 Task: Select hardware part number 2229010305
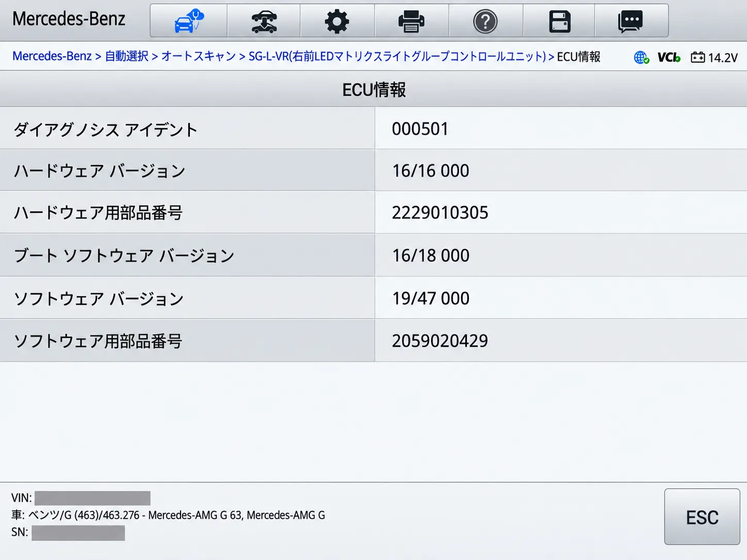pos(440,213)
